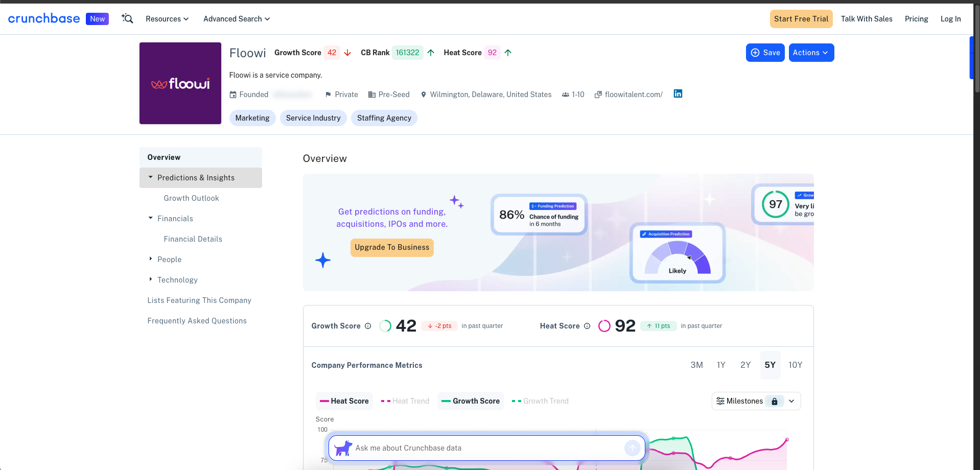Toggle the Growth Trend legend

click(540, 401)
